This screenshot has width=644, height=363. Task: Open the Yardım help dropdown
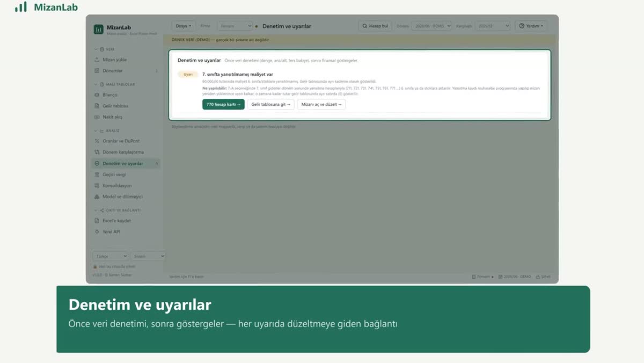click(531, 26)
